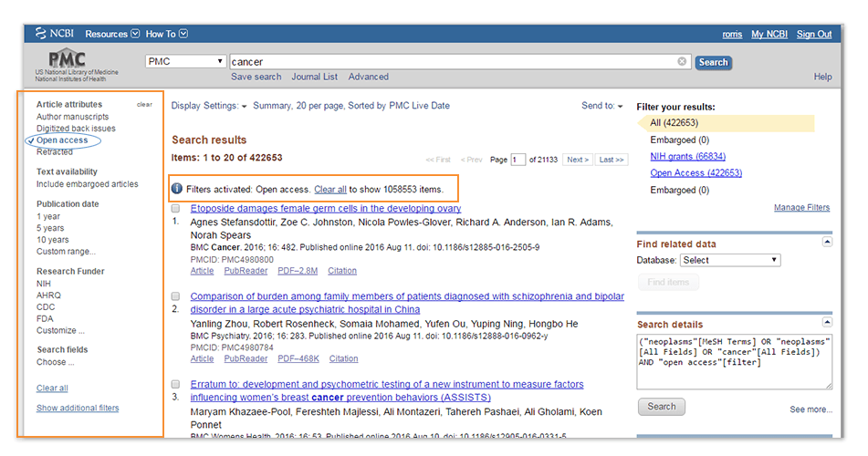Tick the Erratum article checkbox

point(177,385)
